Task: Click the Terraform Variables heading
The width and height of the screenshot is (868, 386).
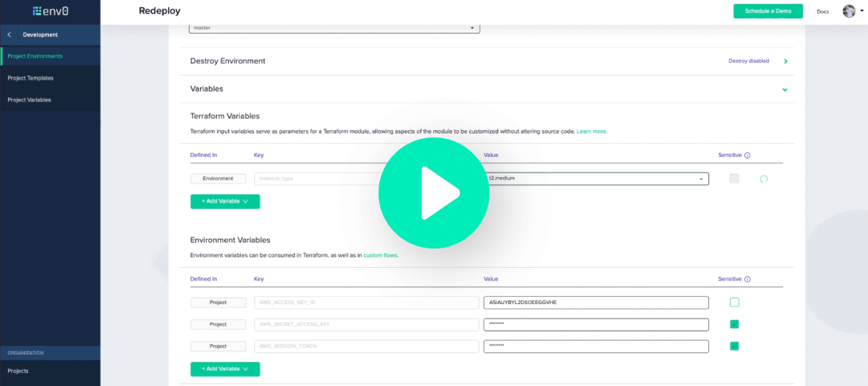Action: point(225,117)
